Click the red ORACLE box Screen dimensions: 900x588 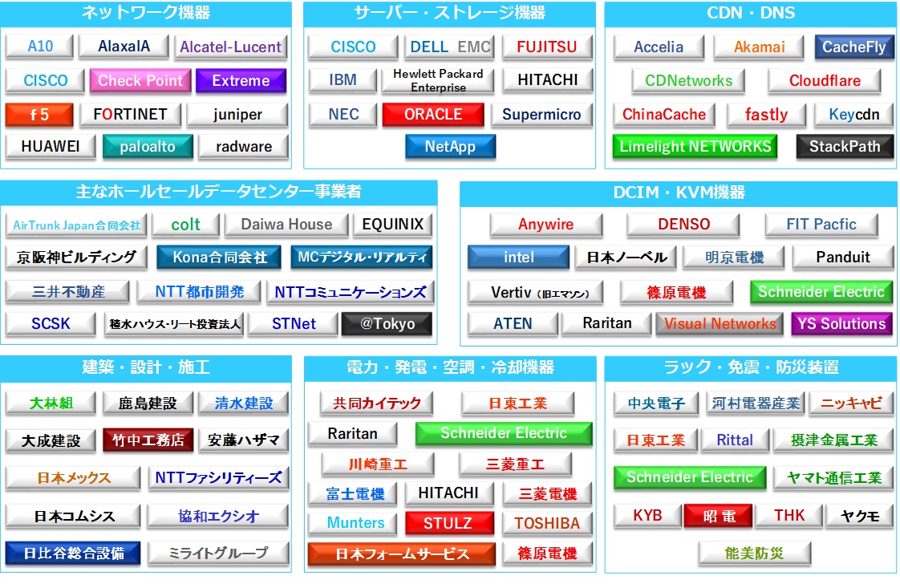pos(433,115)
